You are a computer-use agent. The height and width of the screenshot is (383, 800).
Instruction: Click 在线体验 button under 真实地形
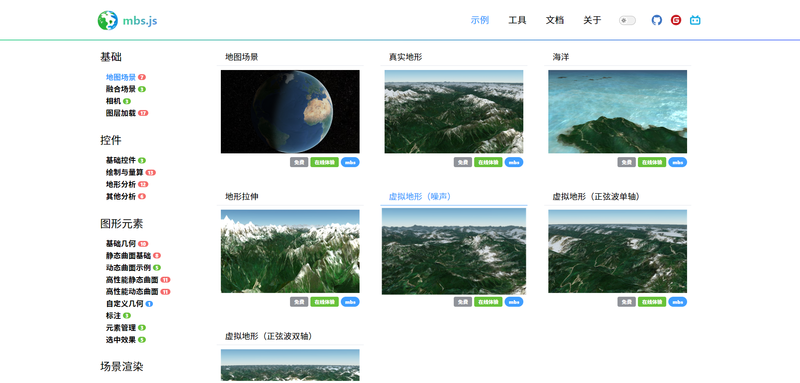tap(488, 162)
